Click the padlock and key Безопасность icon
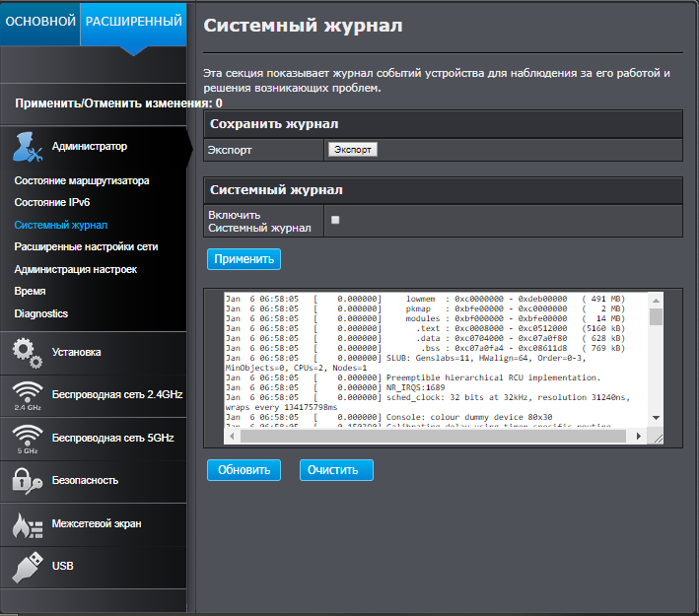 coord(28,481)
